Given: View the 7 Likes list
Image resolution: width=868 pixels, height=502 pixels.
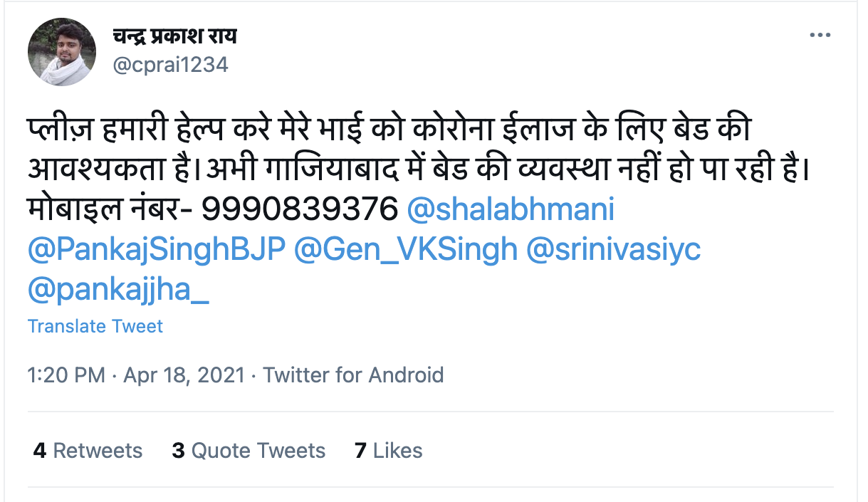Looking at the screenshot, I should click(389, 451).
